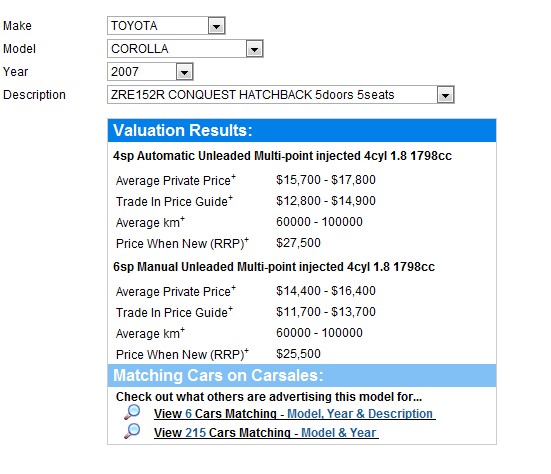551x474 pixels.
Task: Select the $12,800 - $14,900 trade in price
Action: click(326, 201)
